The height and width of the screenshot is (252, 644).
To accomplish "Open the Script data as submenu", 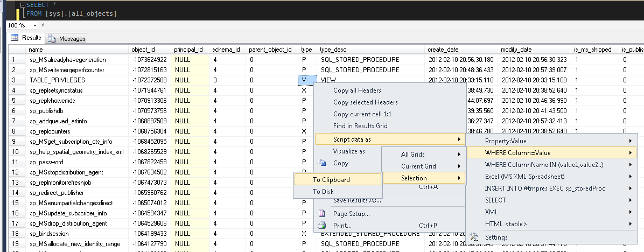I will [x=390, y=139].
